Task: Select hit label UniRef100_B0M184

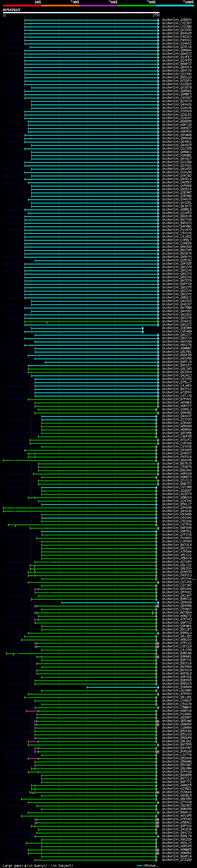Action: [x=176, y=751]
